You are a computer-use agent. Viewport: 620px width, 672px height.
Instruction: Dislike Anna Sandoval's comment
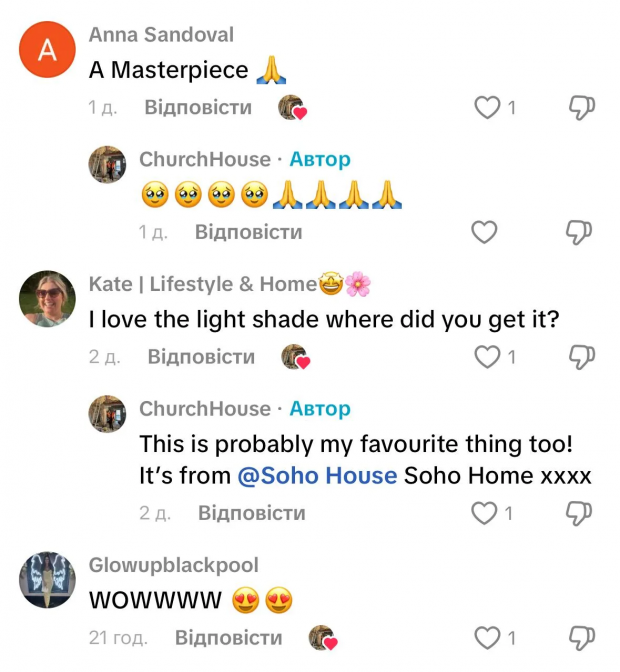(x=581, y=108)
